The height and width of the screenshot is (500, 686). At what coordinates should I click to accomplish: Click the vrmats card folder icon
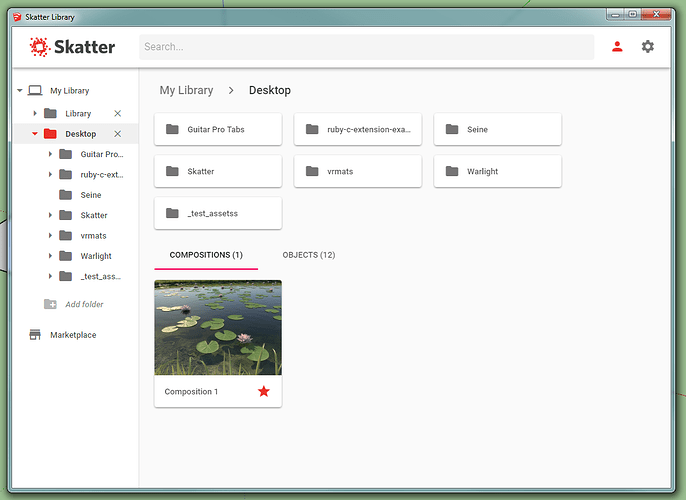click(312, 171)
